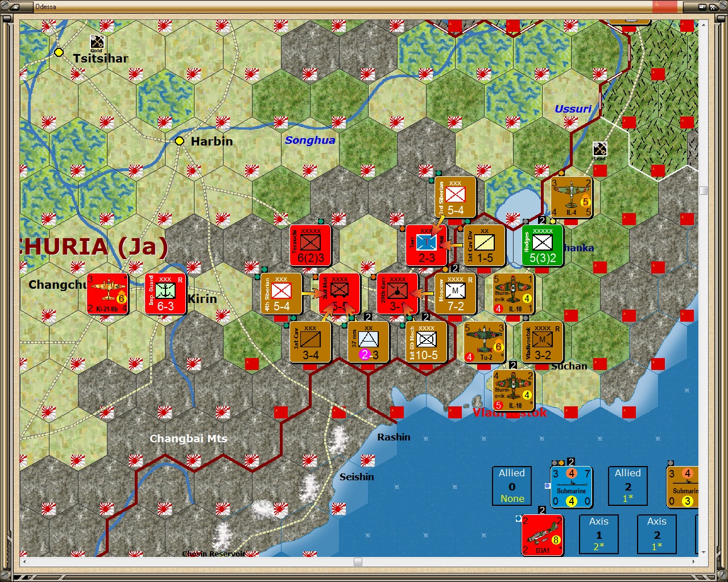Viewport: 728px width, 582px height.
Task: Click the Ussuri river label
Action: click(x=573, y=109)
